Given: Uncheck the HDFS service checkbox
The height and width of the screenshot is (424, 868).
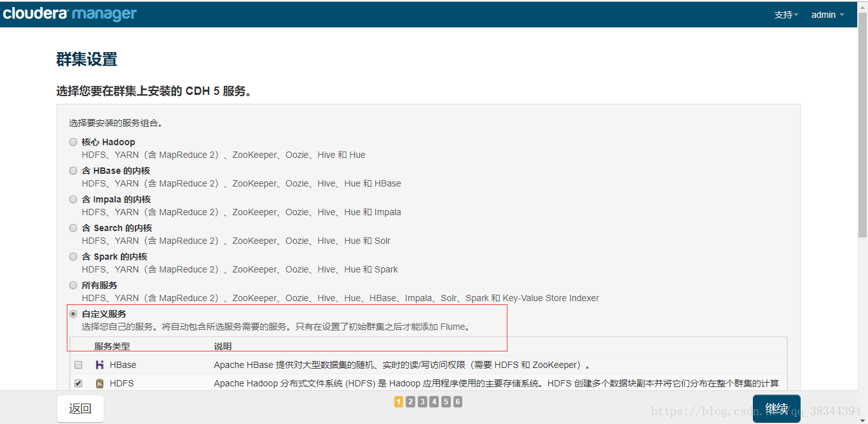Looking at the screenshot, I should (x=78, y=383).
